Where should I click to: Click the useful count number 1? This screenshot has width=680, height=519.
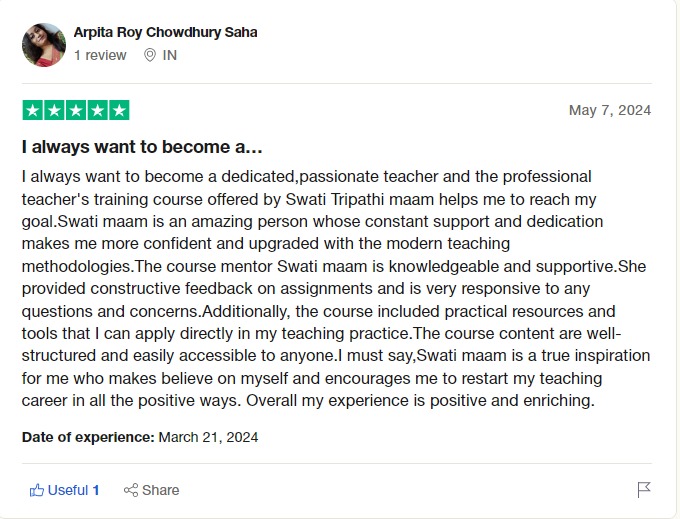pos(96,490)
